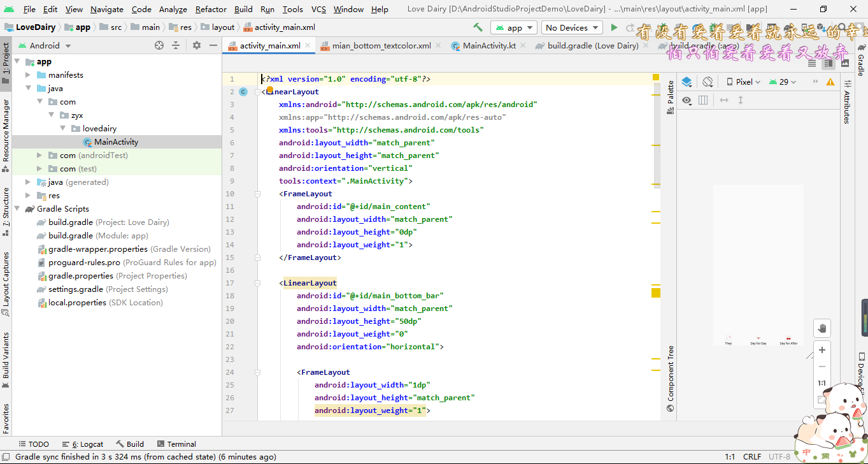The width and height of the screenshot is (868, 464).
Task: Switch editor to Split view
Action: 828,63
